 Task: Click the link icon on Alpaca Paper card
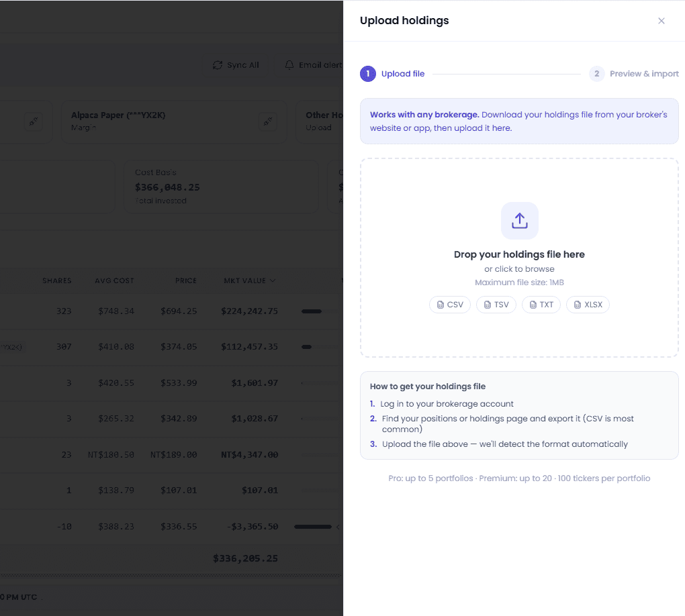(268, 121)
